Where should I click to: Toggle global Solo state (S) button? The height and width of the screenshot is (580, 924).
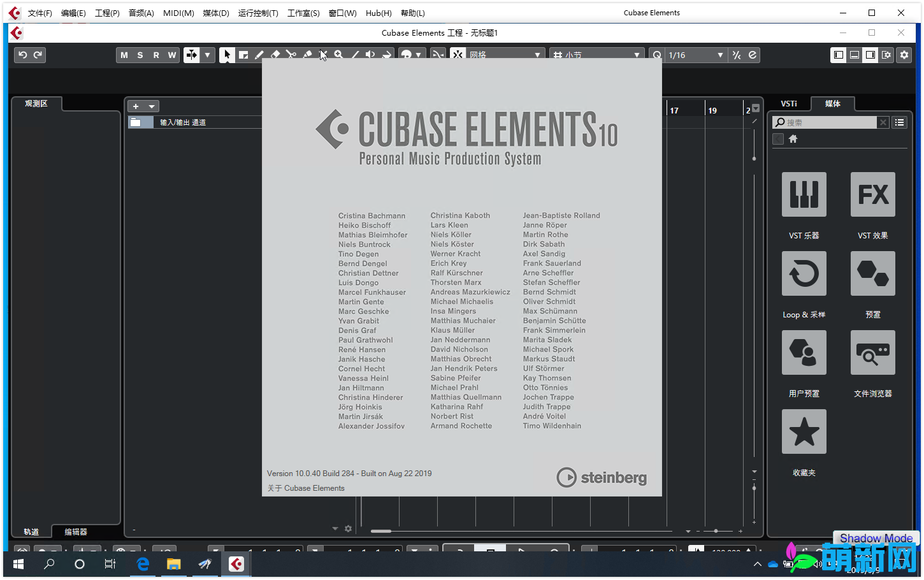[x=140, y=55]
